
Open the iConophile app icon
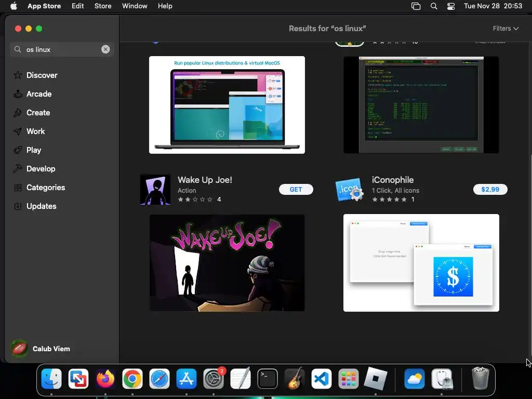350,189
